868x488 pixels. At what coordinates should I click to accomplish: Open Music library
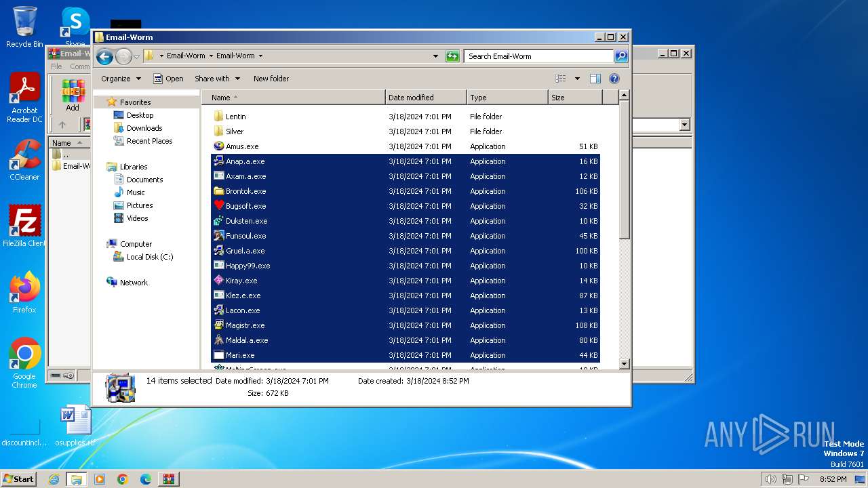click(x=136, y=192)
